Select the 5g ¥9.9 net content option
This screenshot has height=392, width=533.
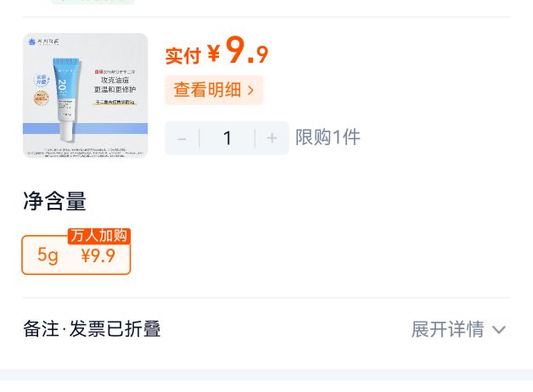(x=76, y=255)
